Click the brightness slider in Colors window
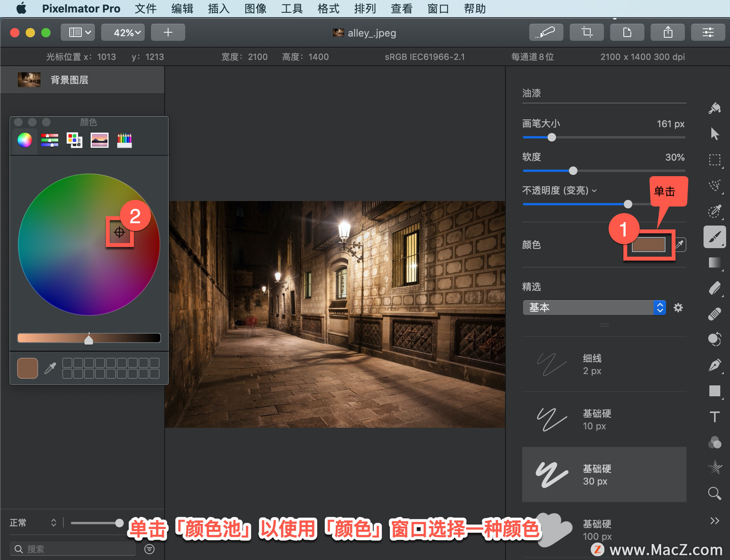 (x=89, y=338)
